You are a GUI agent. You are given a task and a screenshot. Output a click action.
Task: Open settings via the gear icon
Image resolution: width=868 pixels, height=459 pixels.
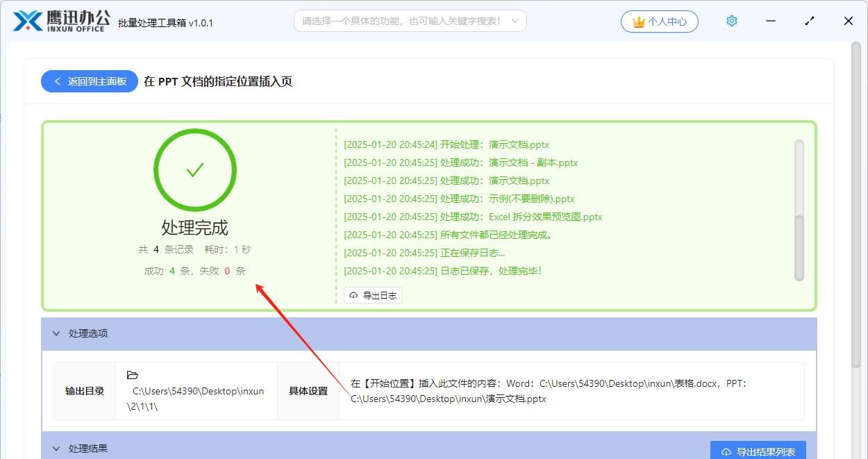coord(731,21)
